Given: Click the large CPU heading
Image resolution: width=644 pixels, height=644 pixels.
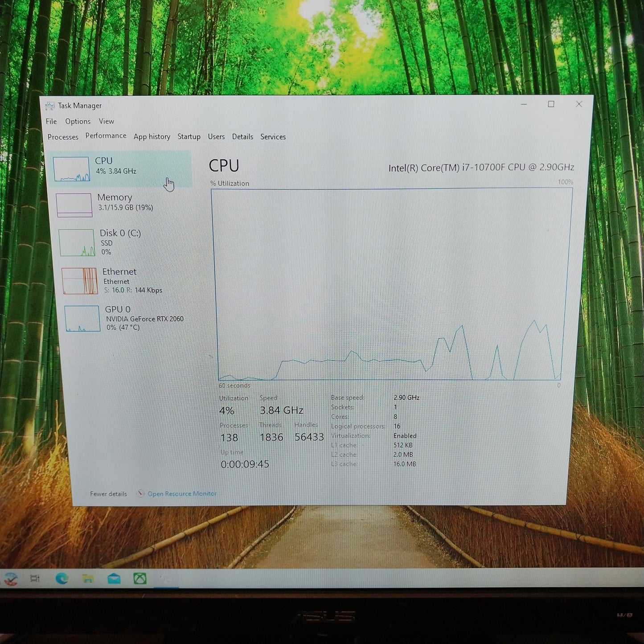Looking at the screenshot, I should (x=224, y=166).
